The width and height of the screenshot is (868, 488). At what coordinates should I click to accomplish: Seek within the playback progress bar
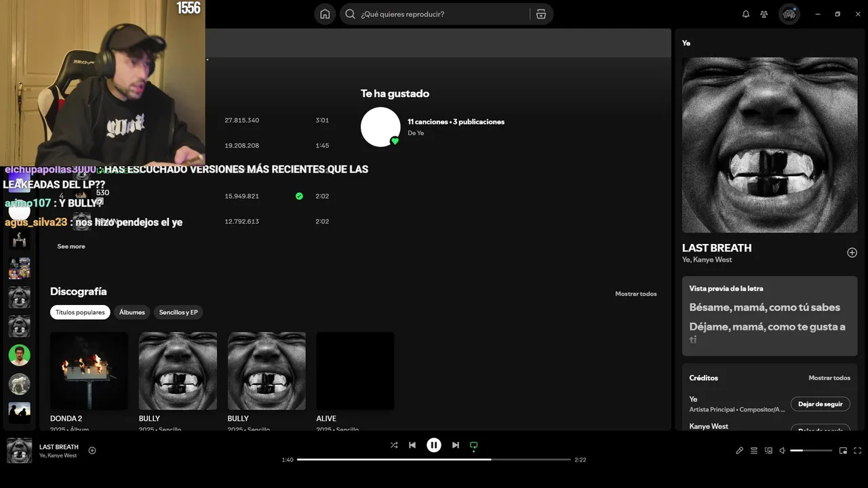[x=434, y=460]
